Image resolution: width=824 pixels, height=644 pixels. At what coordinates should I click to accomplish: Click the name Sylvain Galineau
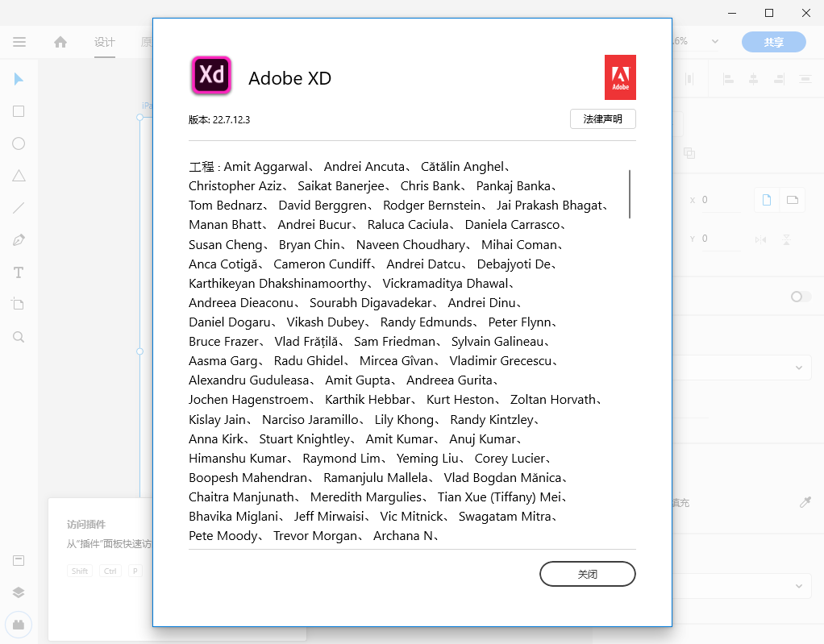pyautogui.click(x=497, y=342)
